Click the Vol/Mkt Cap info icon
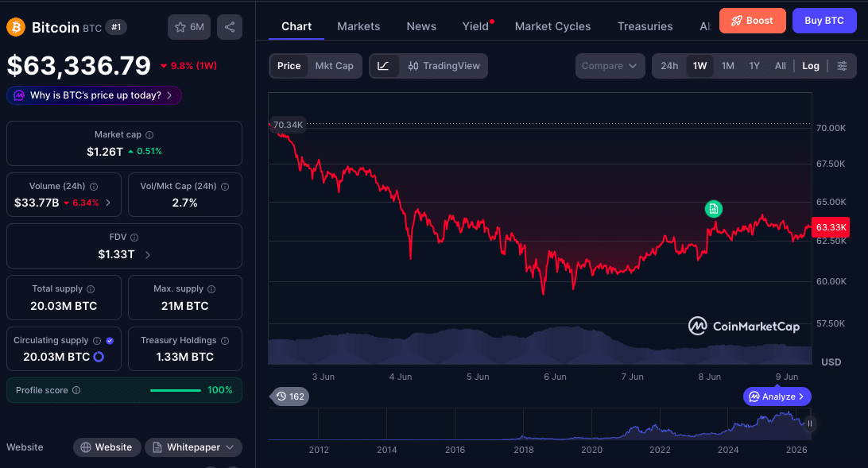 coord(225,187)
